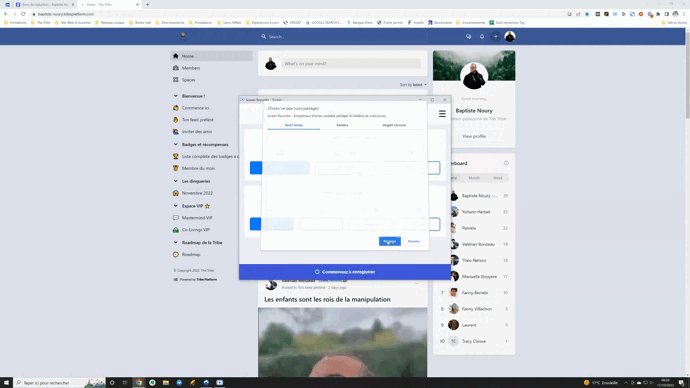
Task: Open the Sort by latest dropdown
Action: pos(413,84)
